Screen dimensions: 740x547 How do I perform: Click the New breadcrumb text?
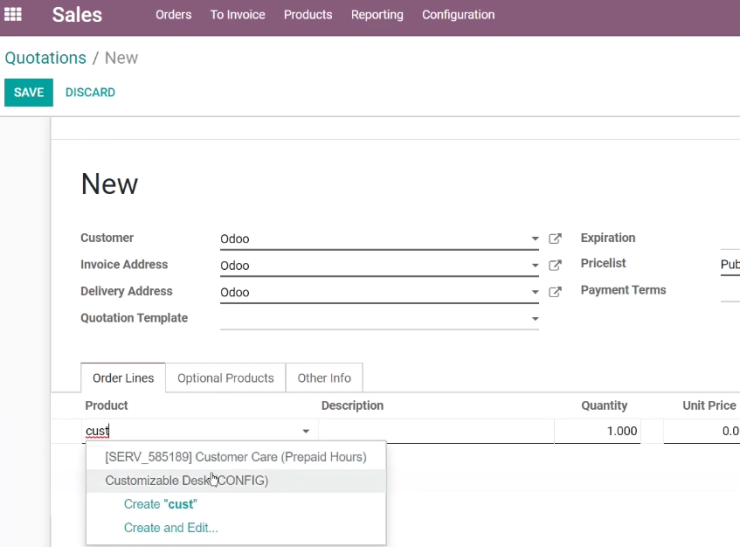coord(121,58)
